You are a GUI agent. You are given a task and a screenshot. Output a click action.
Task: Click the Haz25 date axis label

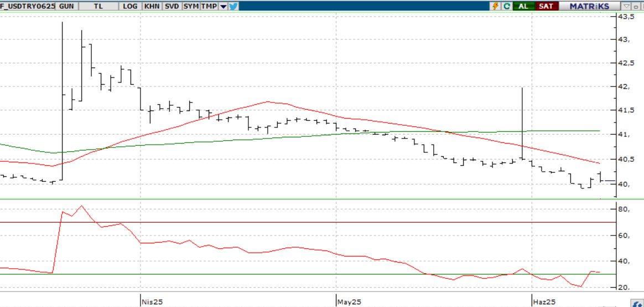[544, 301]
